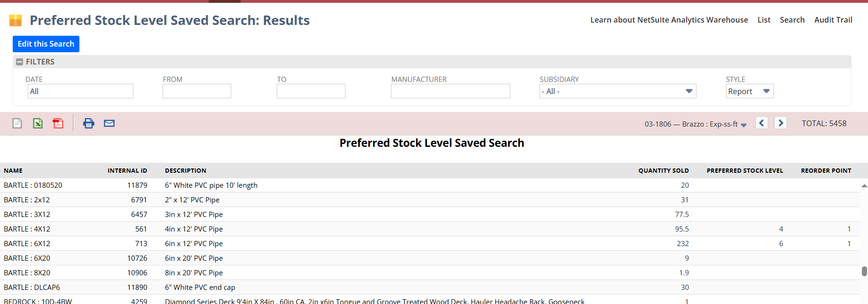The height and width of the screenshot is (304, 868).
Task: Open Learn about NetSuite Analytics Warehouse
Action: click(669, 20)
